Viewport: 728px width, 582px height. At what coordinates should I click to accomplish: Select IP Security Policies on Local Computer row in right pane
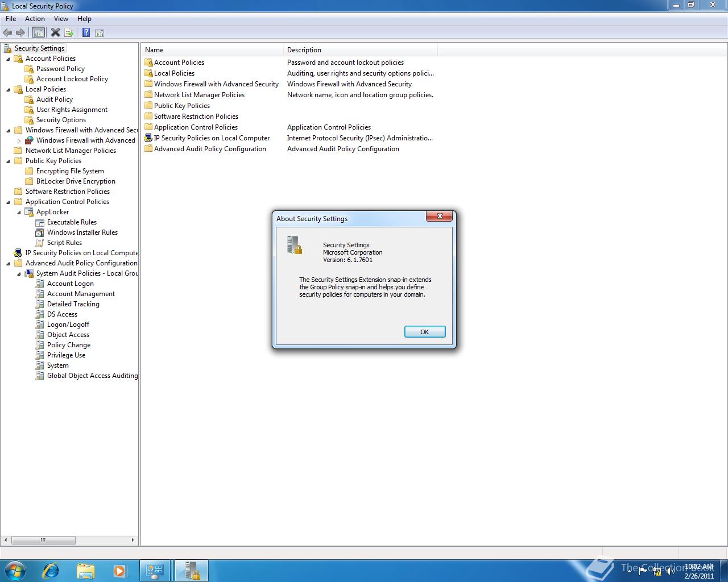(289, 138)
